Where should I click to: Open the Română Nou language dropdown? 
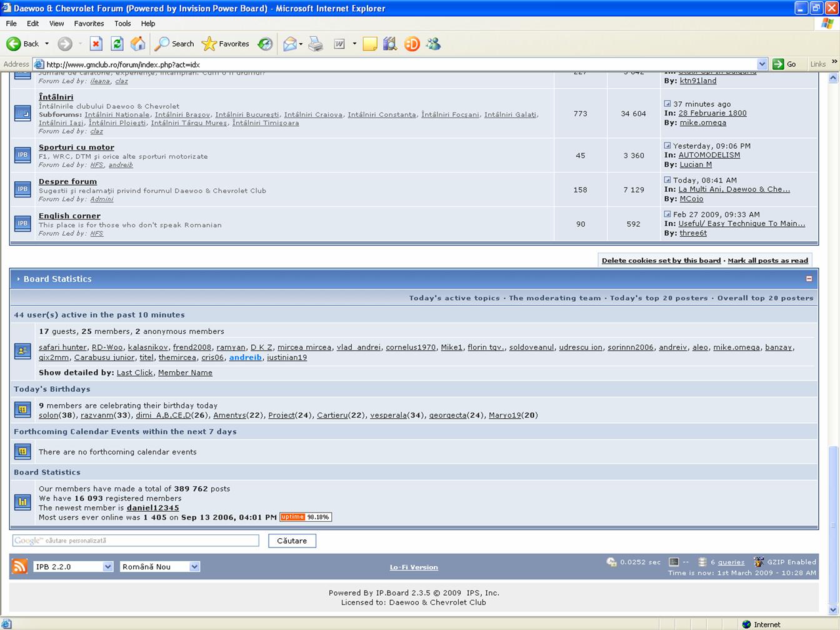pyautogui.click(x=159, y=566)
